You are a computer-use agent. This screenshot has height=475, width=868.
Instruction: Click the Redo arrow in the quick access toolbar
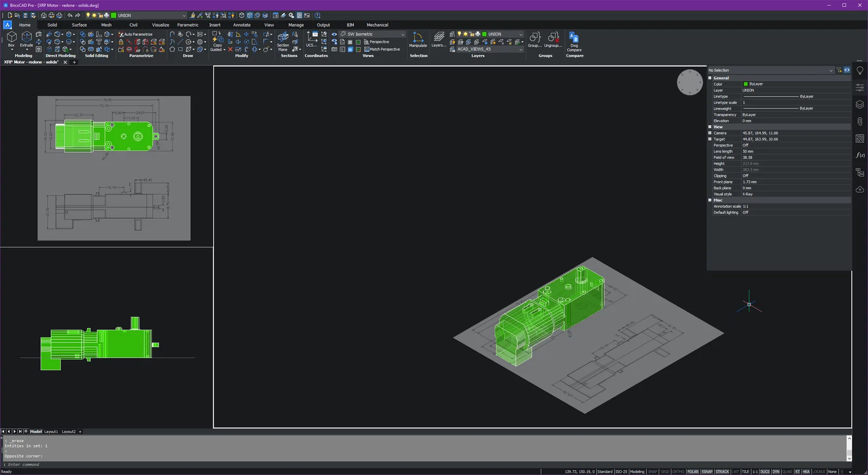(78, 15)
